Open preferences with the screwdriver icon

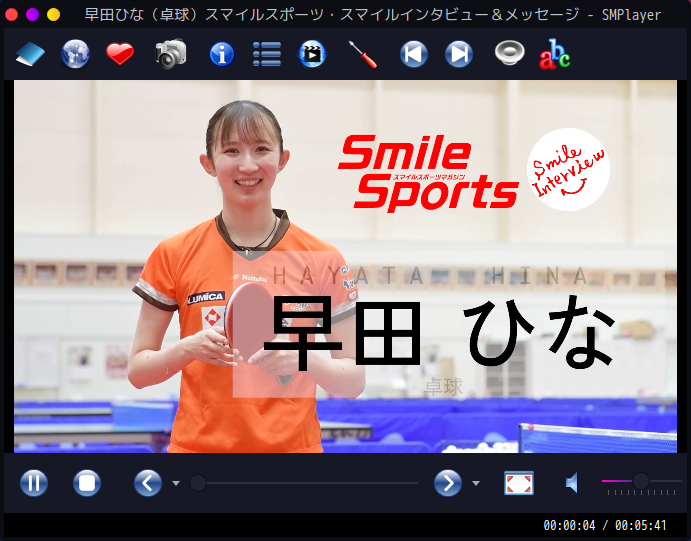pos(363,54)
